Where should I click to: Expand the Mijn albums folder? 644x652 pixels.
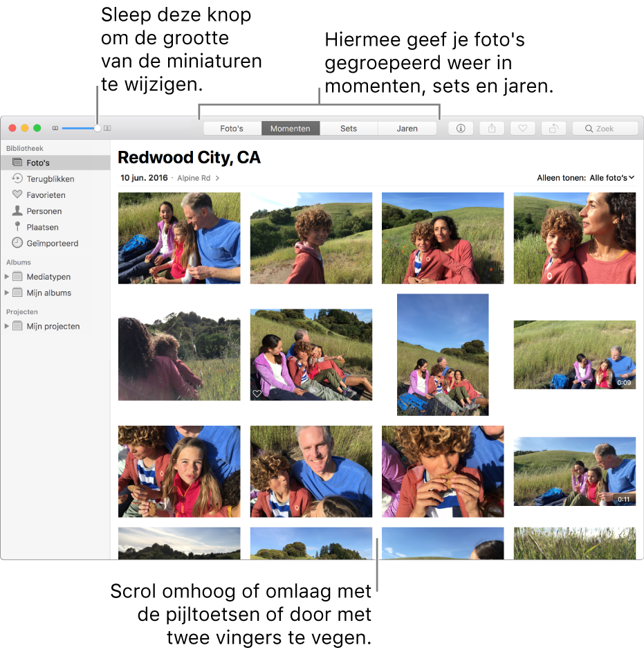[x=7, y=293]
